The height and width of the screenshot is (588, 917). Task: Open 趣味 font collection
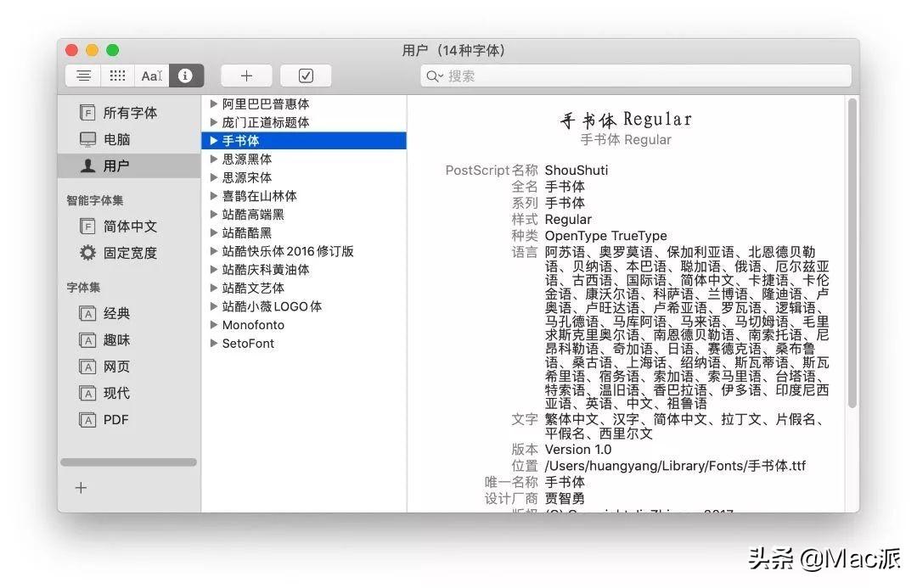click(x=129, y=340)
